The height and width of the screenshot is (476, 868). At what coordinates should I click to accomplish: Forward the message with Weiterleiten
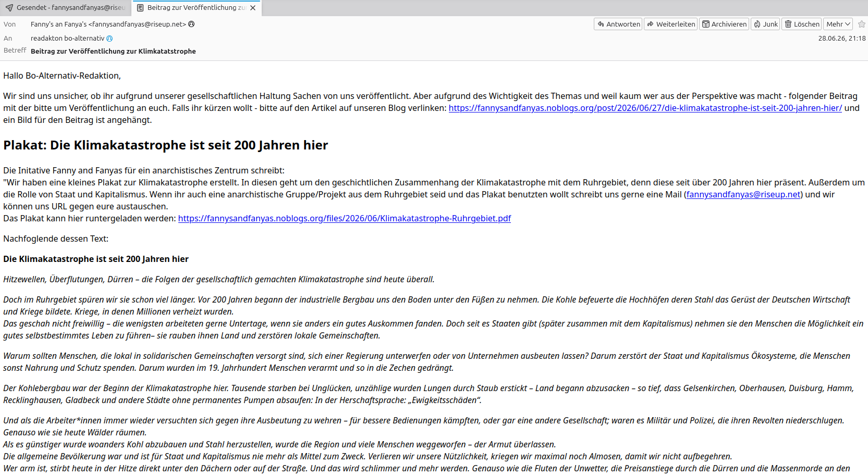point(670,24)
